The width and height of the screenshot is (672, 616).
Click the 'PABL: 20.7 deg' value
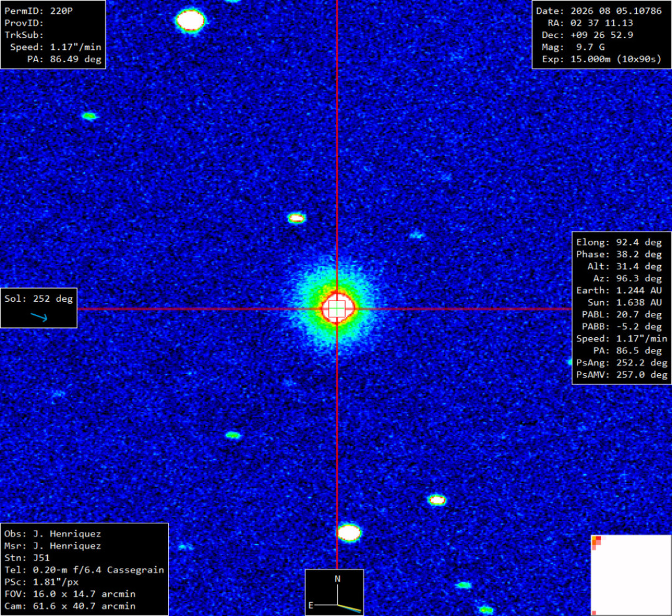(622, 315)
